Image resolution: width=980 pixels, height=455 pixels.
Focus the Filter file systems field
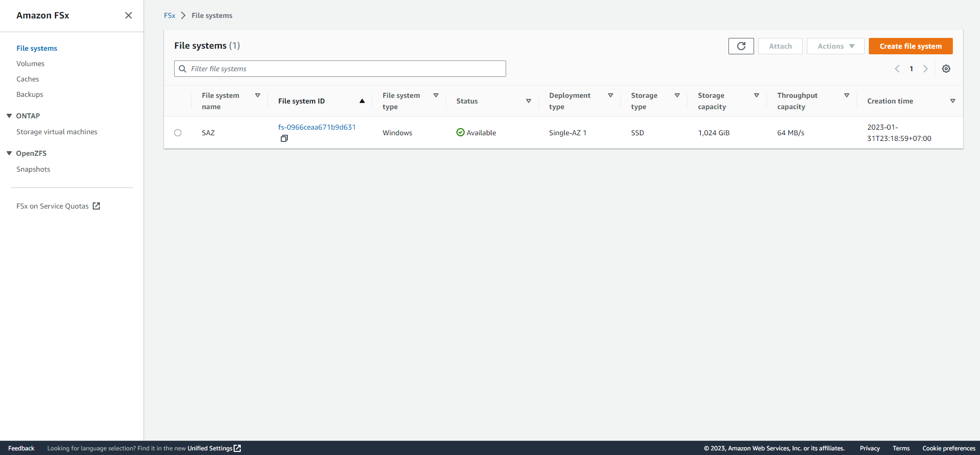(340, 69)
